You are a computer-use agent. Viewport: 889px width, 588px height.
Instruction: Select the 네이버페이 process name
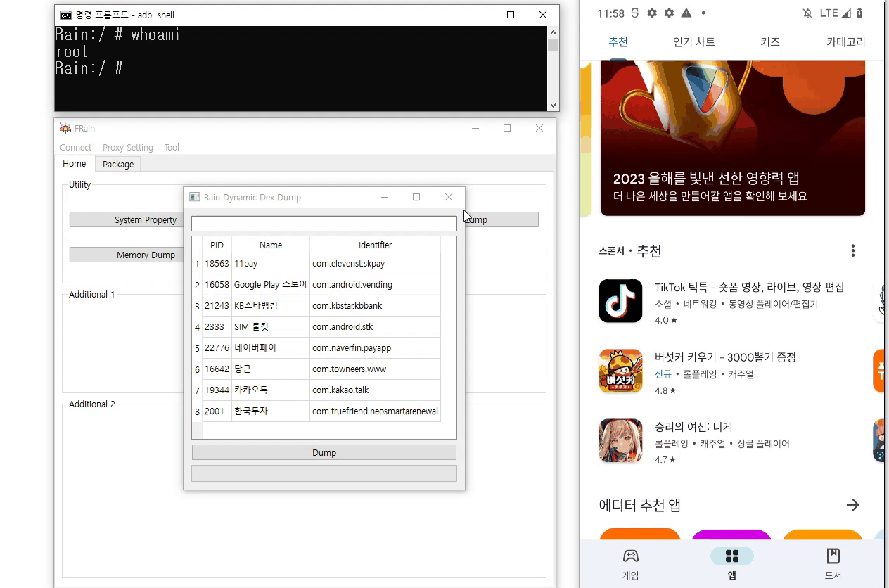[x=271, y=348]
